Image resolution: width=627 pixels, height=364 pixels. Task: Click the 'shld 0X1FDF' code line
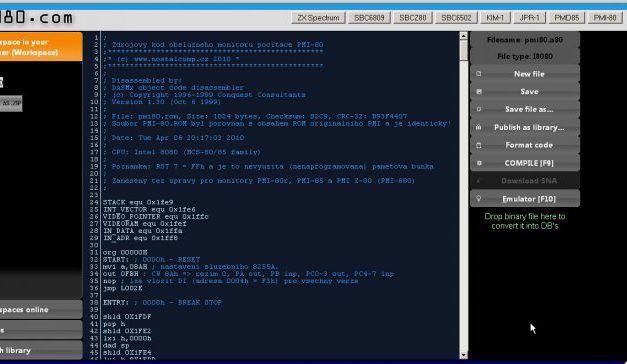(127, 317)
